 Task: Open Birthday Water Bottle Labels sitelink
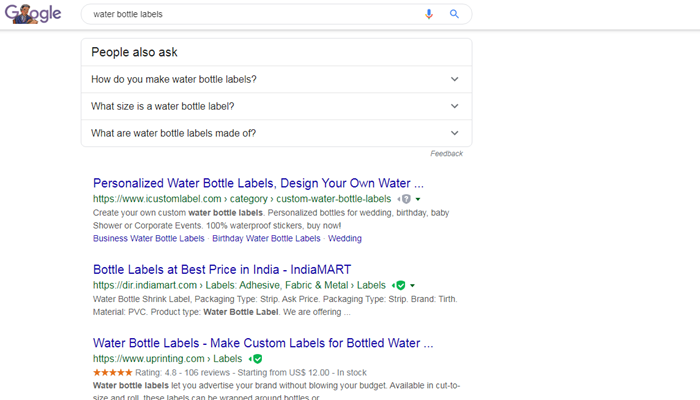click(266, 238)
